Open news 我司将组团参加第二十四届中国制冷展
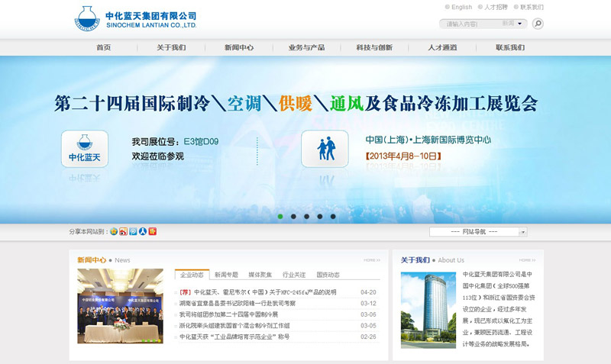This screenshot has height=364, width=611. pos(228,314)
